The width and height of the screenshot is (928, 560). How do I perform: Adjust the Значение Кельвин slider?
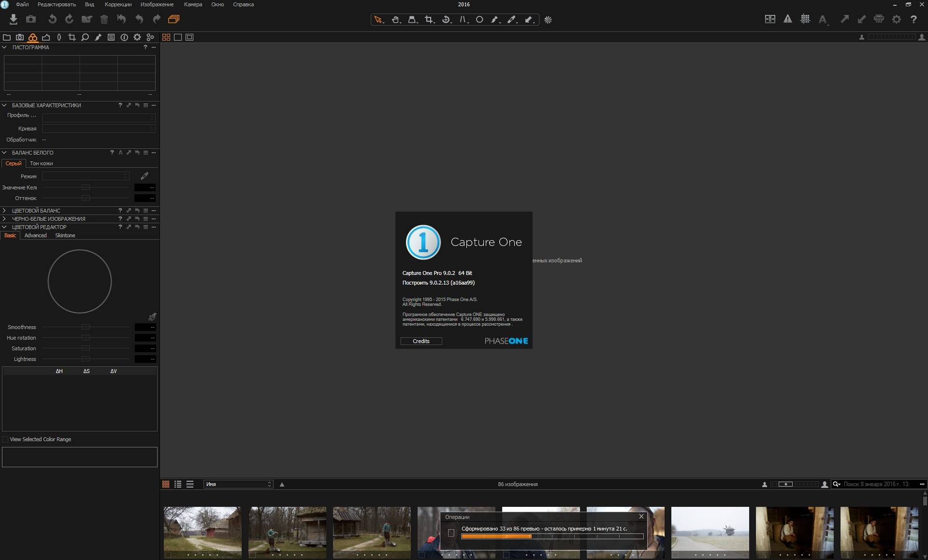click(86, 187)
